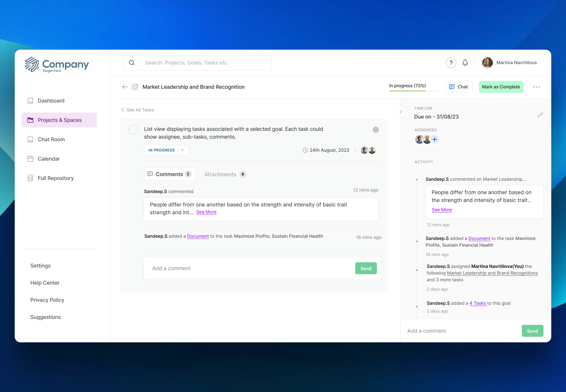Click the search magnifier icon
The height and width of the screenshot is (392, 566).
[132, 63]
